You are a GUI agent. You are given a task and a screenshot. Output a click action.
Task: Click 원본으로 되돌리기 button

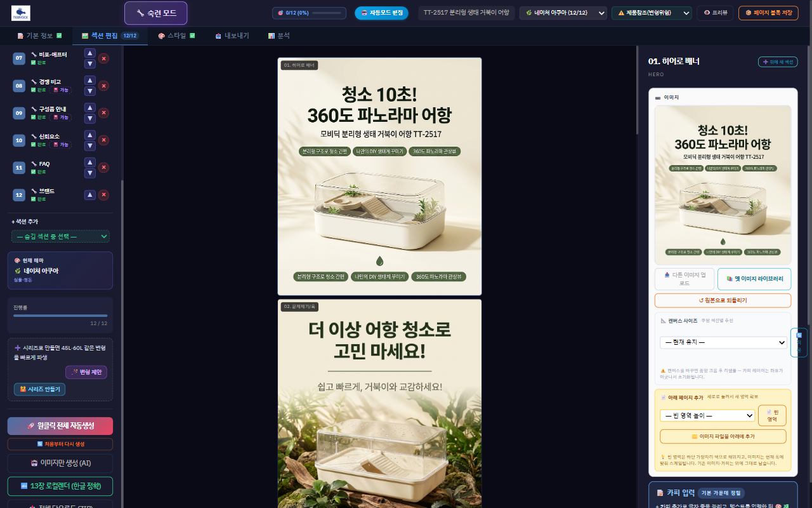pos(723,300)
